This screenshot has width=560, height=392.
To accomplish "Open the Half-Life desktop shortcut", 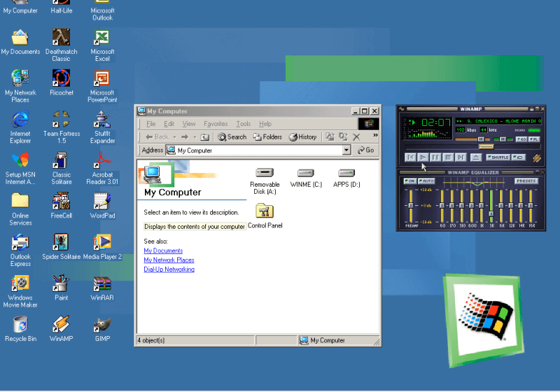I will click(x=61, y=7).
